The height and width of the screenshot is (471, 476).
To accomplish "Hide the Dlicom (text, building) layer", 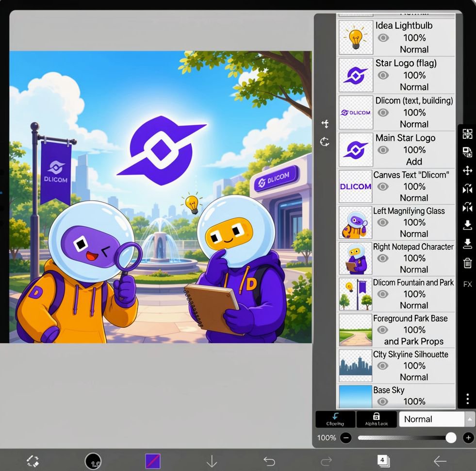I will point(383,113).
